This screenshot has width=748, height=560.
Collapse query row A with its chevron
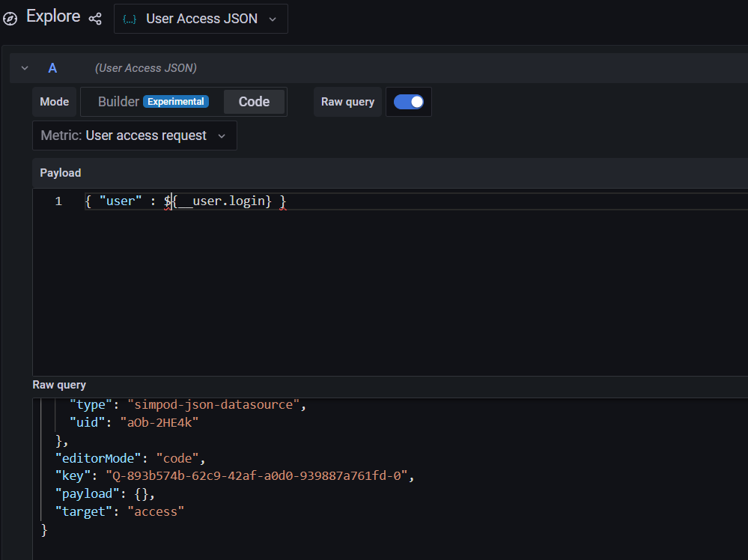coord(23,67)
